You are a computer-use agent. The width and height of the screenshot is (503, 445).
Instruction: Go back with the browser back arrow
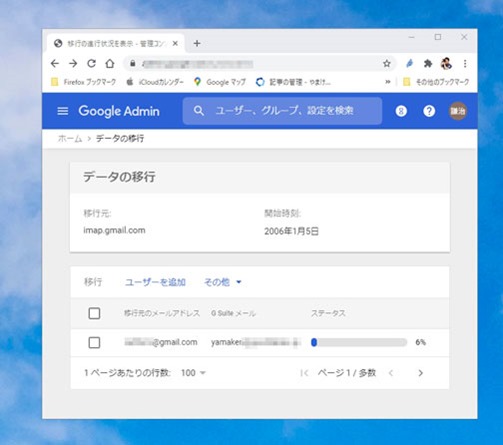[x=55, y=63]
